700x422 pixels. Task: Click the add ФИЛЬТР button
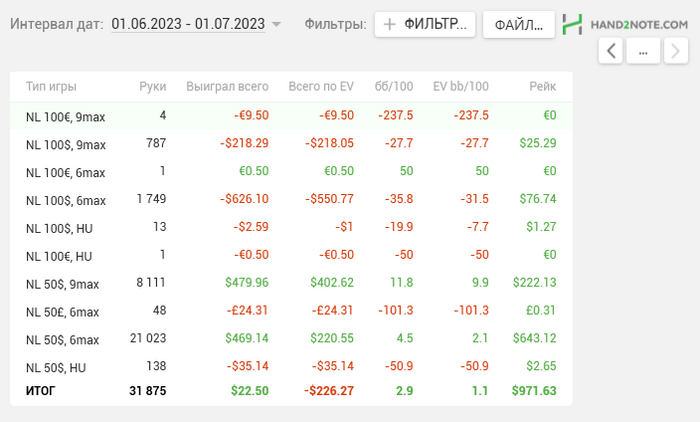(424, 24)
